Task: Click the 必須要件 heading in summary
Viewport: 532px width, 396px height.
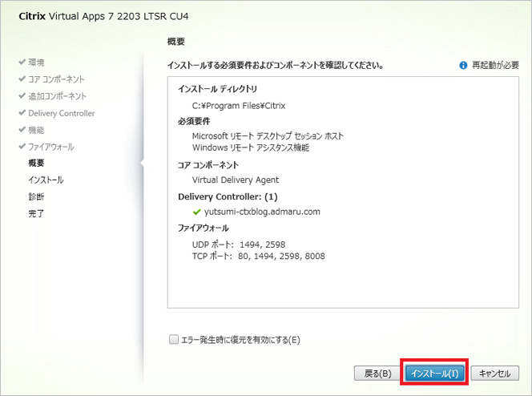Action: (x=194, y=121)
